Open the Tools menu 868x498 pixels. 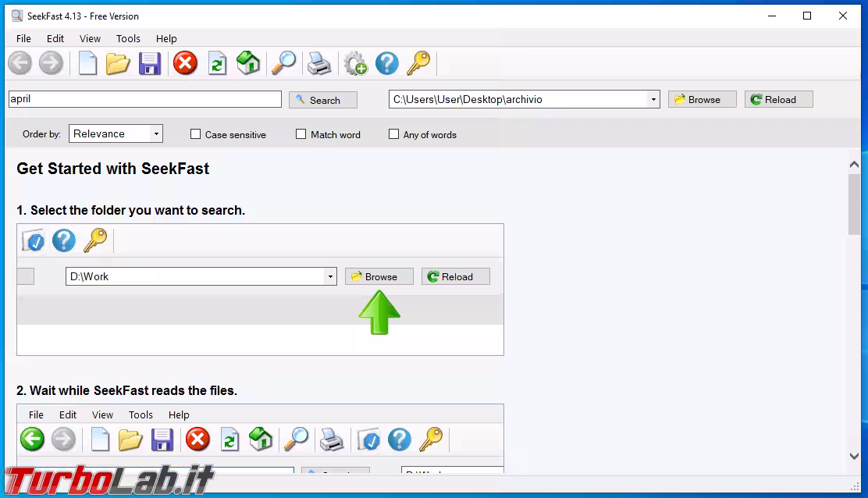[x=129, y=38]
